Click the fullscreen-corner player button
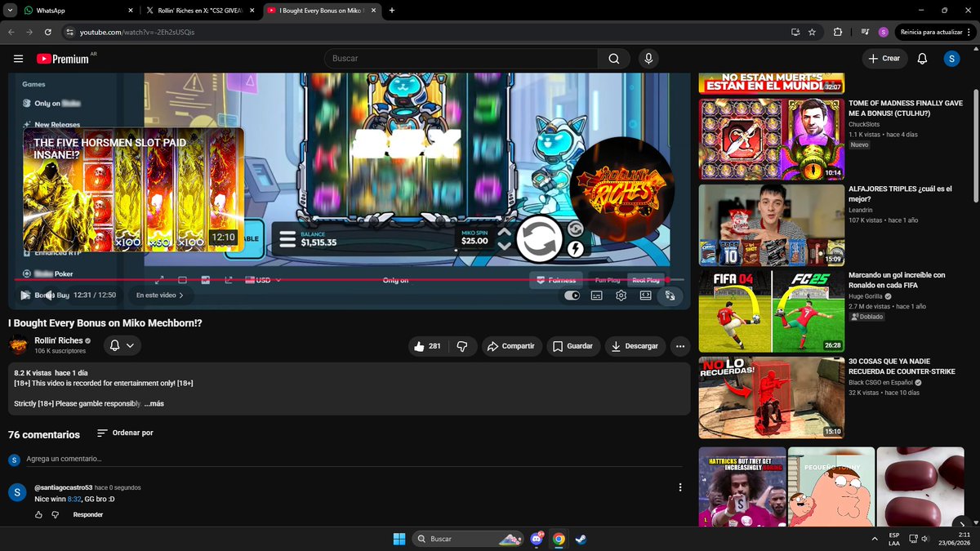This screenshot has width=980, height=551. [670, 295]
